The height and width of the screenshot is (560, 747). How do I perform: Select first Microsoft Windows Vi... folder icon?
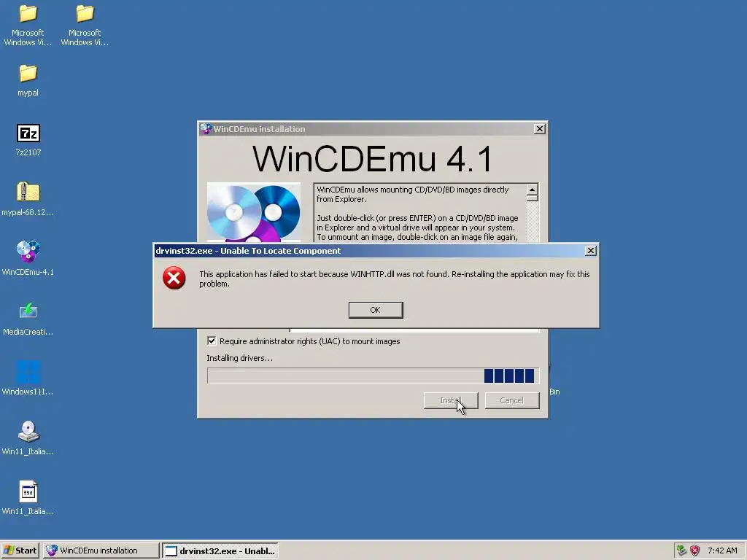28,13
